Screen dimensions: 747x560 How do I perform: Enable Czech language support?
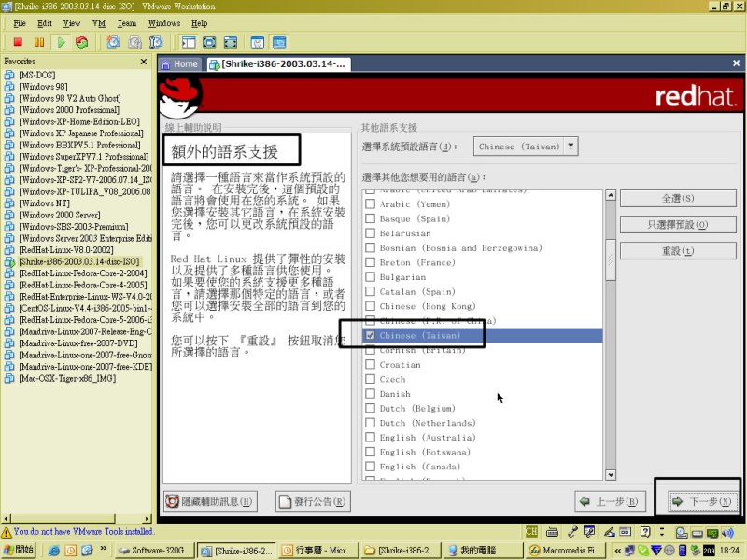click(x=370, y=380)
